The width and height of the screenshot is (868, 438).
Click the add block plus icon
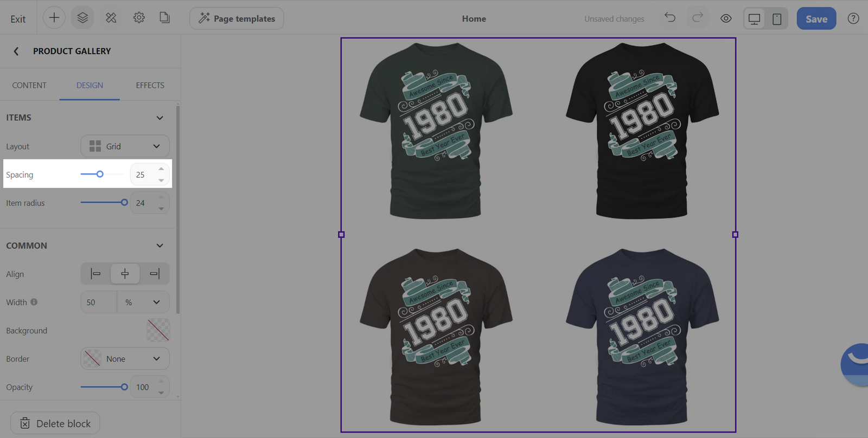pos(54,18)
